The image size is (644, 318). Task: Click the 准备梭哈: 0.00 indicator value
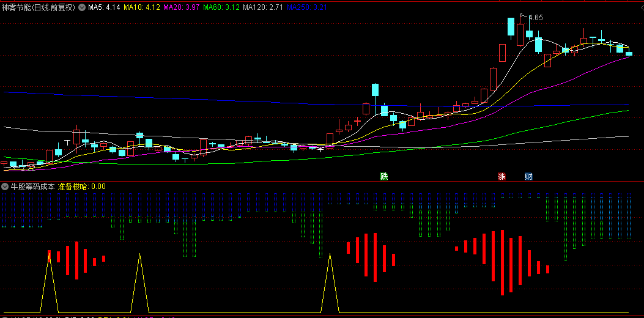[x=82, y=186]
